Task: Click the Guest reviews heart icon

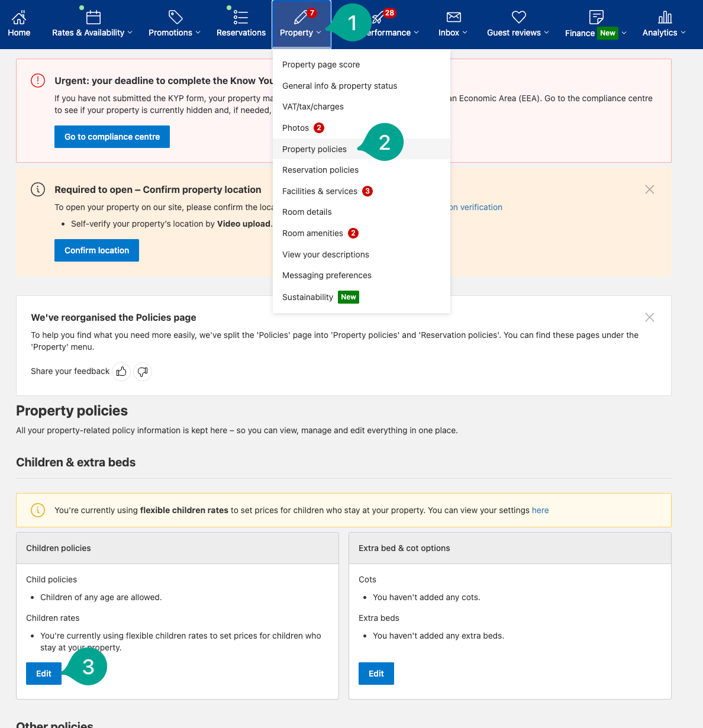Action: click(519, 17)
